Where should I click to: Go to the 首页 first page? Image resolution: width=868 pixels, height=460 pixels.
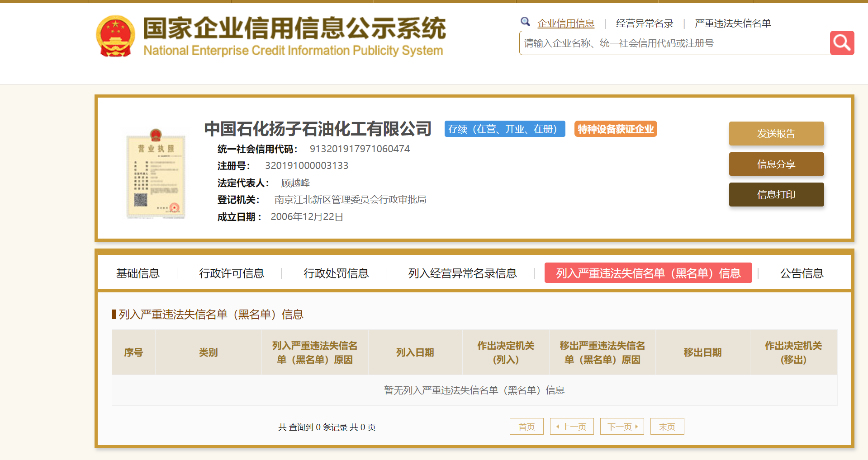[526, 427]
